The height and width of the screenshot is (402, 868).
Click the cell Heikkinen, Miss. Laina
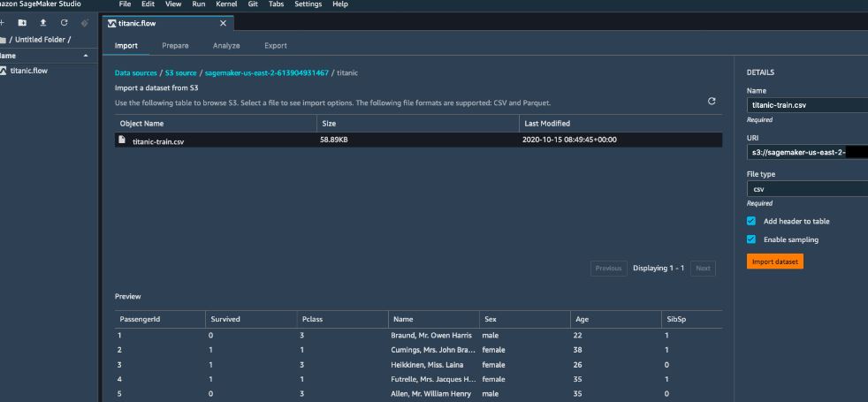point(427,365)
